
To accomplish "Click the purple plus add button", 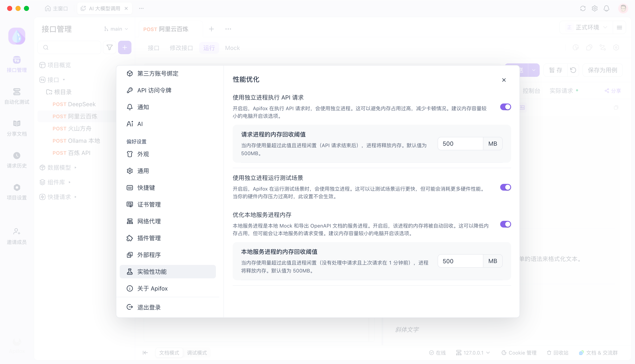I will (x=125, y=47).
